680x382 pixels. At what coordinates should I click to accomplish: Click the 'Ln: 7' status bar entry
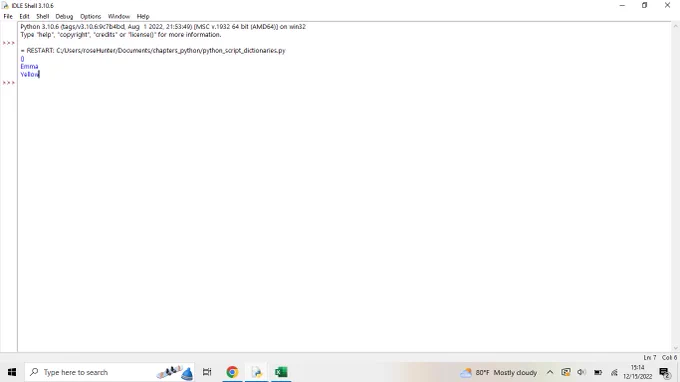pyautogui.click(x=650, y=358)
